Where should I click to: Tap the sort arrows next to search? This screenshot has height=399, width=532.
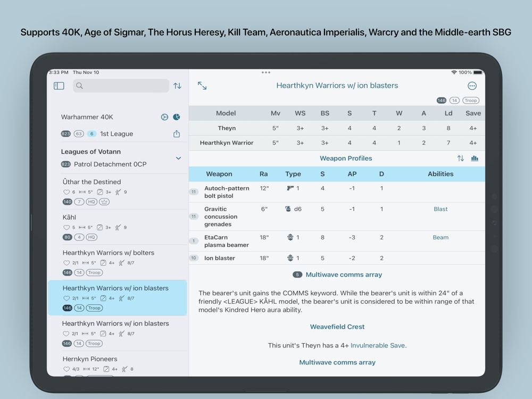click(x=177, y=86)
